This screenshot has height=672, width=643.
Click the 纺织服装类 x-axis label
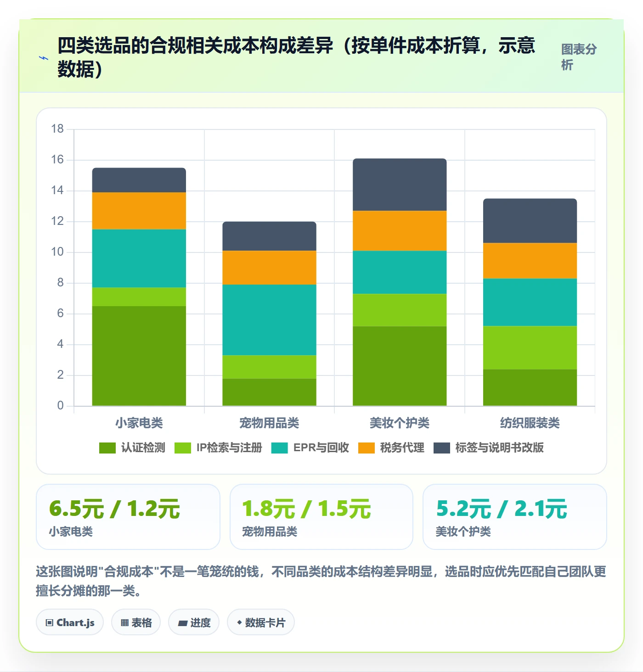point(530,423)
